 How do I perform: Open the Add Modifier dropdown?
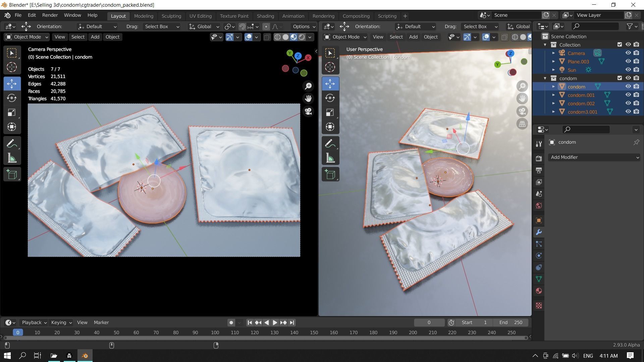(x=594, y=157)
